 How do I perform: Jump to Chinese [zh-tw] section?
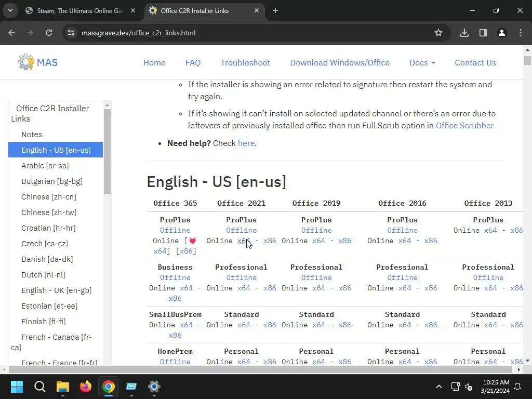pyautogui.click(x=49, y=212)
